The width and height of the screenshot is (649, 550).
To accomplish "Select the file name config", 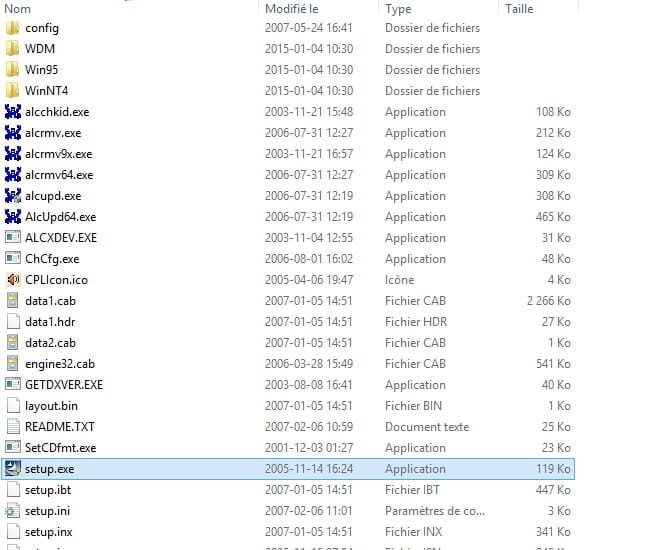I will 42,28.
